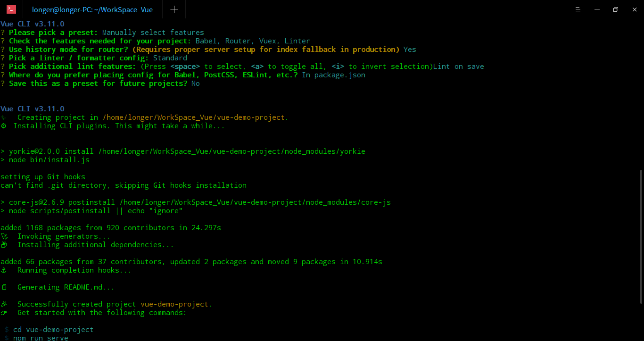
Task: Click 'core-js@2.6.9 postinstall' line
Action: tap(196, 202)
